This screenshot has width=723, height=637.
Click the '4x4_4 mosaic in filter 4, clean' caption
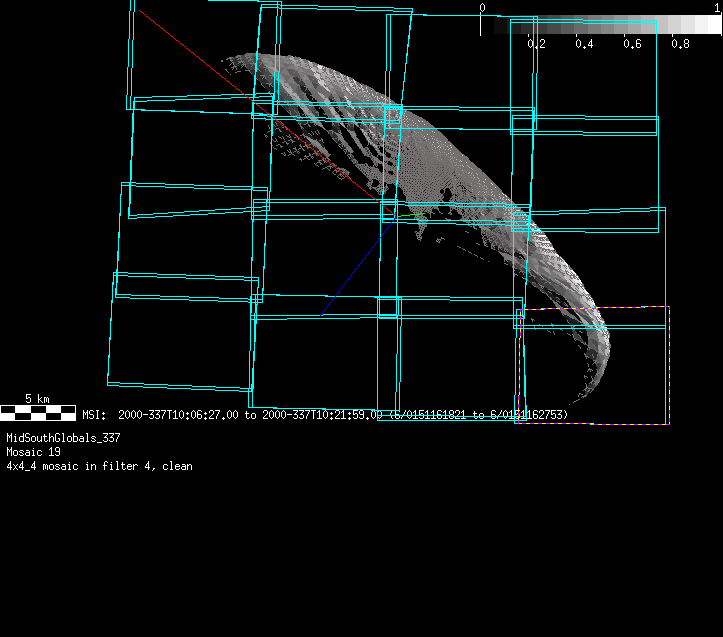tap(99, 466)
